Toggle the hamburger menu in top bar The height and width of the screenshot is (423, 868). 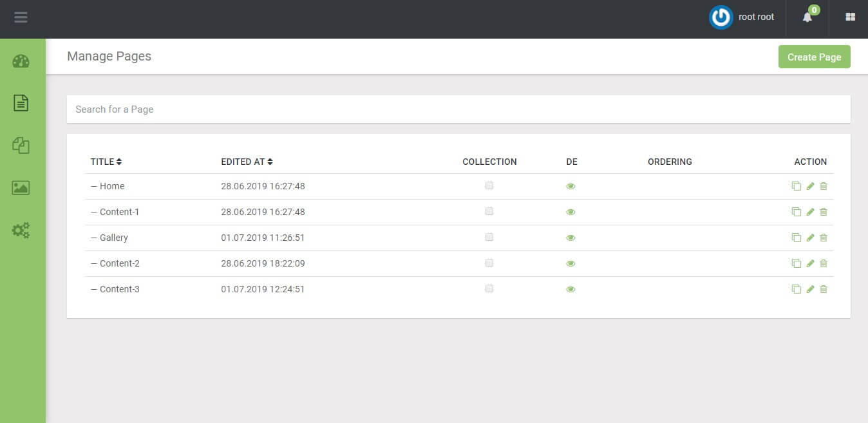coord(21,17)
